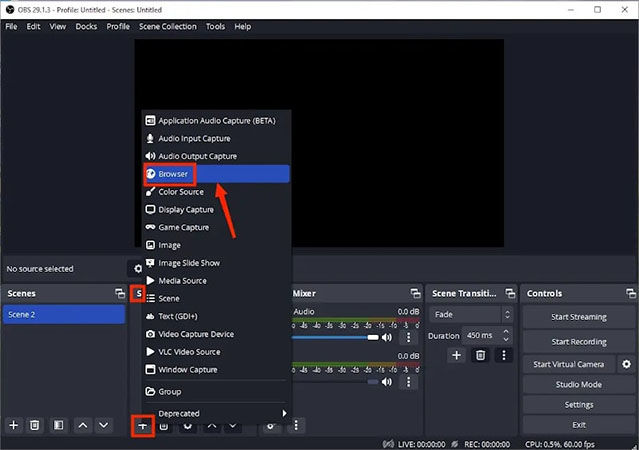Open the Docks menu
The height and width of the screenshot is (450, 639).
tap(86, 26)
